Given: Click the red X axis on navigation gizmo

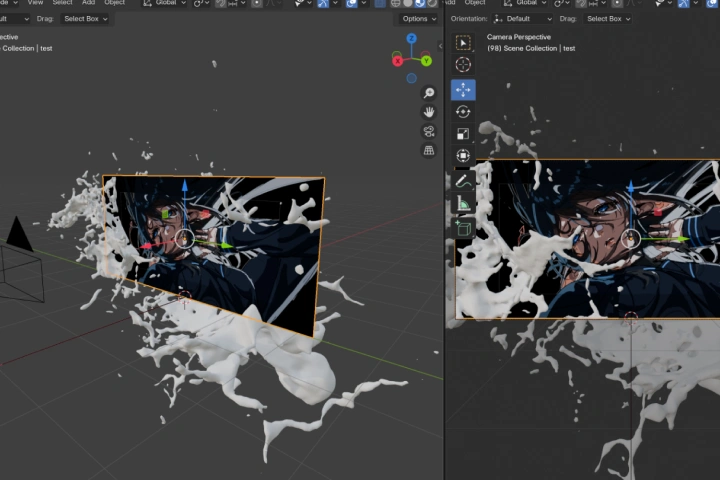Looking at the screenshot, I should point(398,61).
